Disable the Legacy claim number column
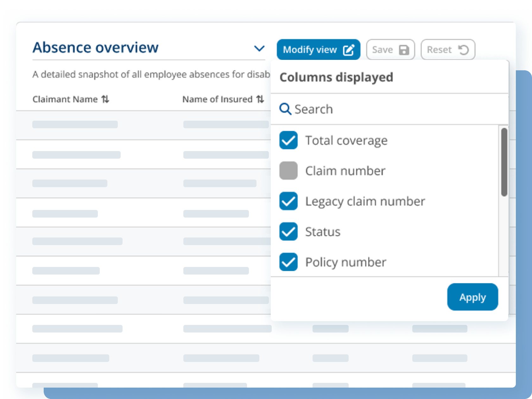The width and height of the screenshot is (532, 399). (x=288, y=201)
